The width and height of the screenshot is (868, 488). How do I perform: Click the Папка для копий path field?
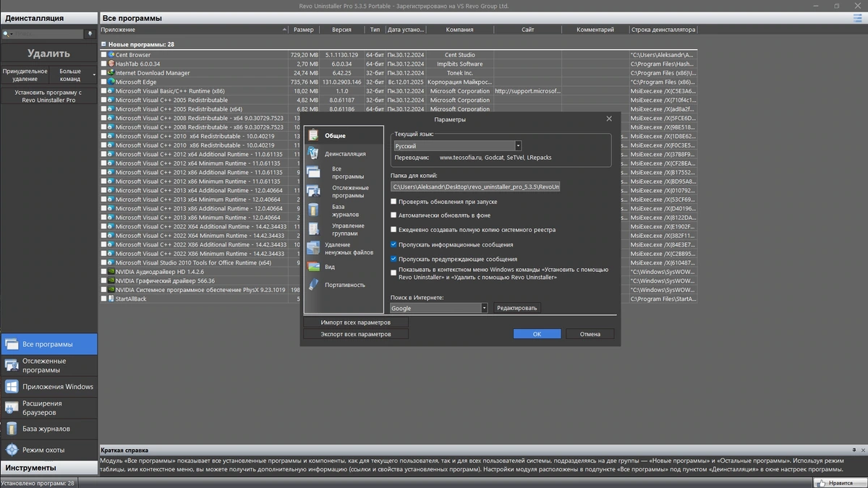pos(475,187)
